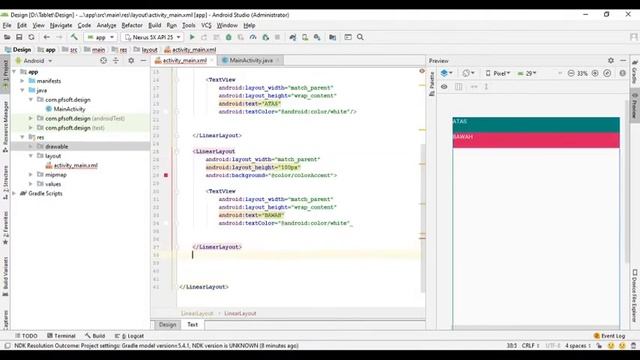Toggle the preview view options eye icon

tap(444, 87)
